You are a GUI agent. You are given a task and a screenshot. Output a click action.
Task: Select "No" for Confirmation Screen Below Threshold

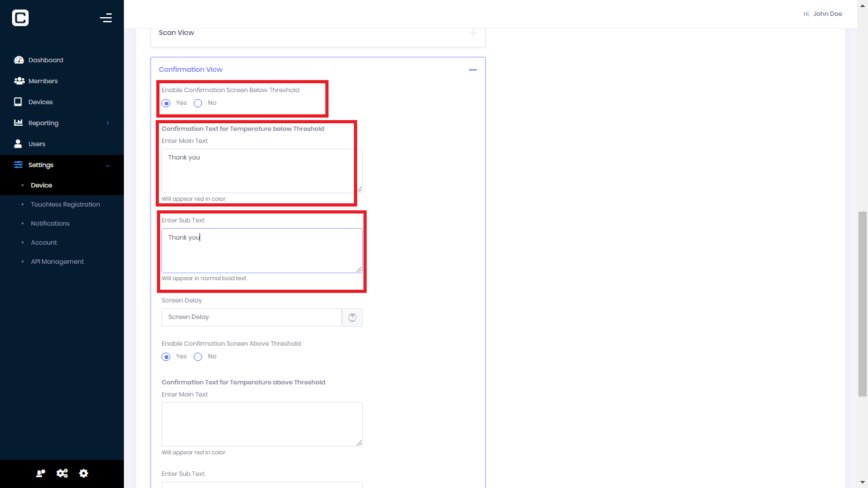198,102
